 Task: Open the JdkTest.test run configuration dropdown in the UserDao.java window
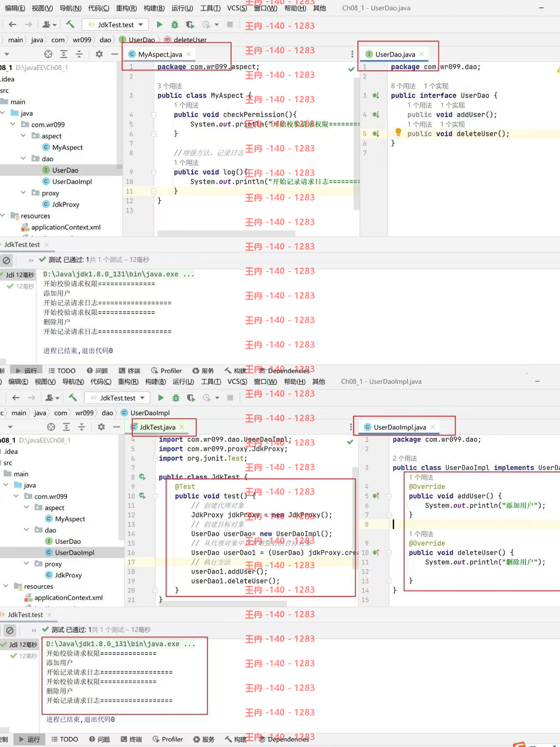click(115, 25)
